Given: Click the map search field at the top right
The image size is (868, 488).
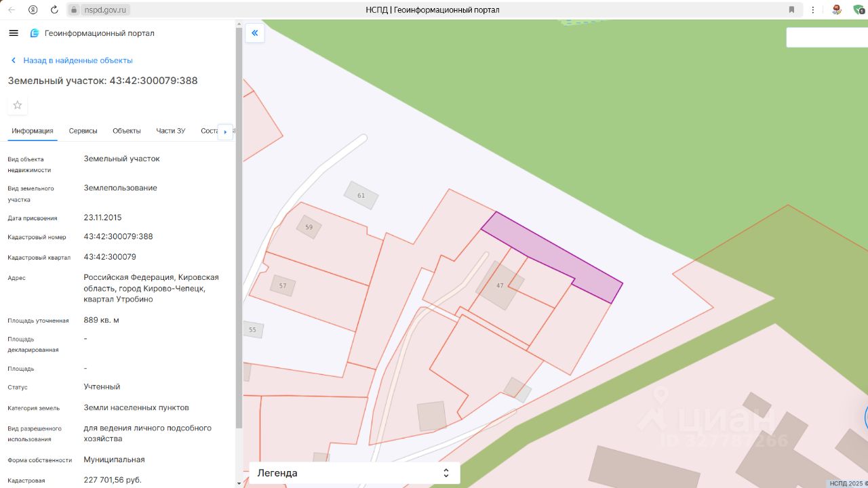Looking at the screenshot, I should pos(827,37).
